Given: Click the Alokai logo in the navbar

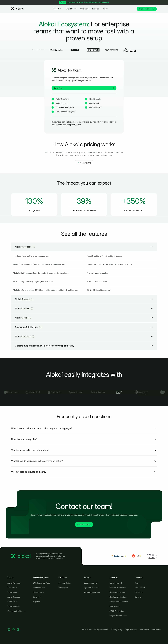Looking at the screenshot, I should point(17,9).
